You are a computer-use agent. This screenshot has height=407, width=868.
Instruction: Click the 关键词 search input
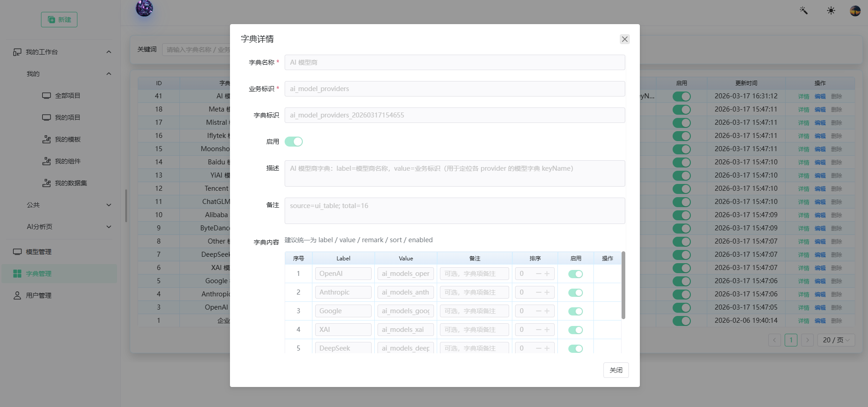pyautogui.click(x=196, y=50)
